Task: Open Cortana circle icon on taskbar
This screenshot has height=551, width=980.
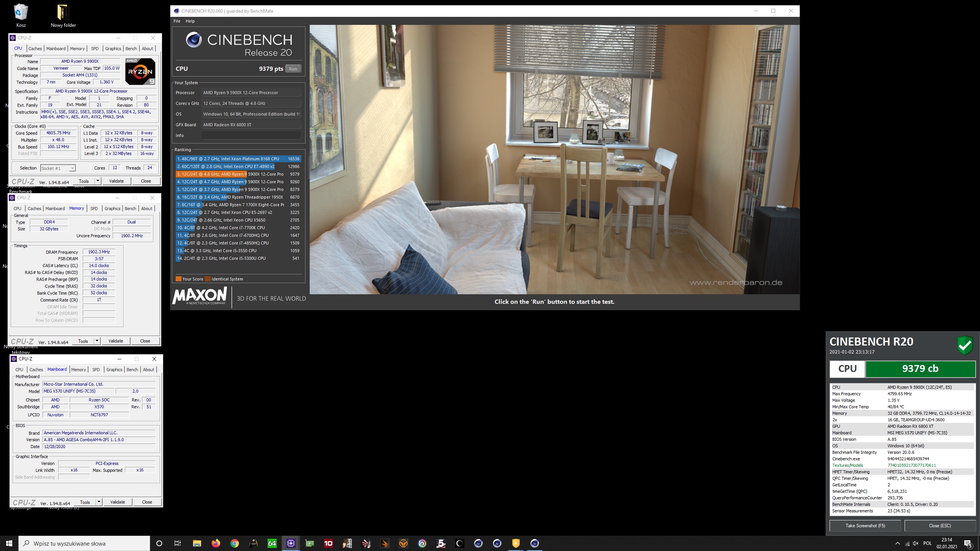Action: [159, 543]
